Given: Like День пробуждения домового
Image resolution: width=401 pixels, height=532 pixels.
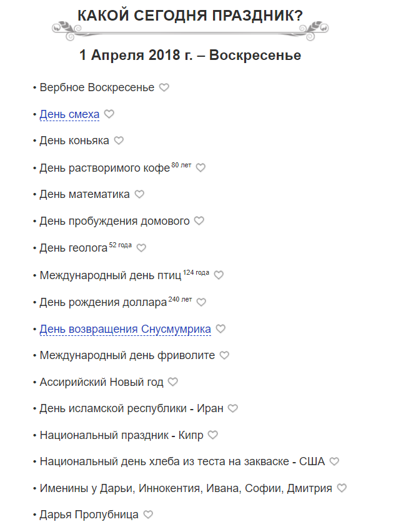Looking at the screenshot, I should point(199,221).
